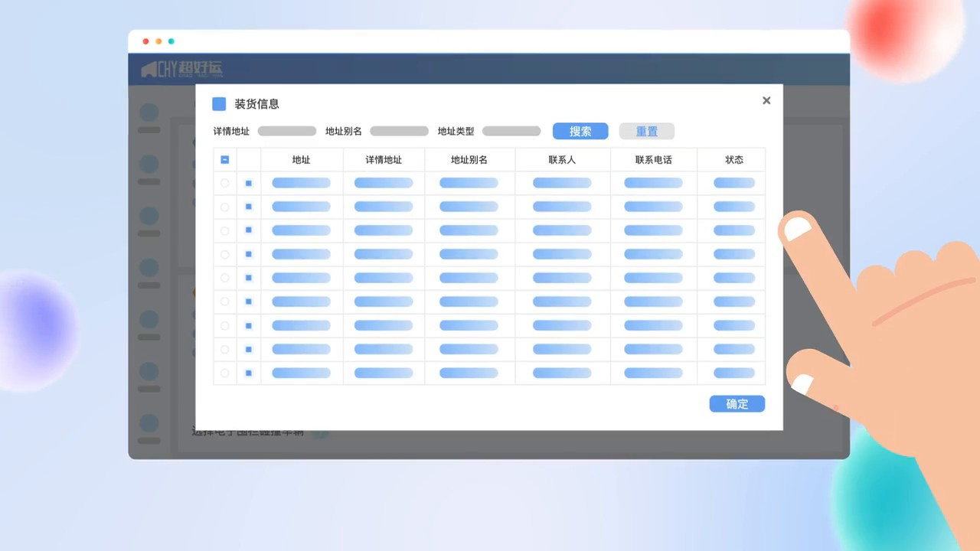Close the 装货信息 dialog
This screenshot has width=980, height=551.
point(766,101)
